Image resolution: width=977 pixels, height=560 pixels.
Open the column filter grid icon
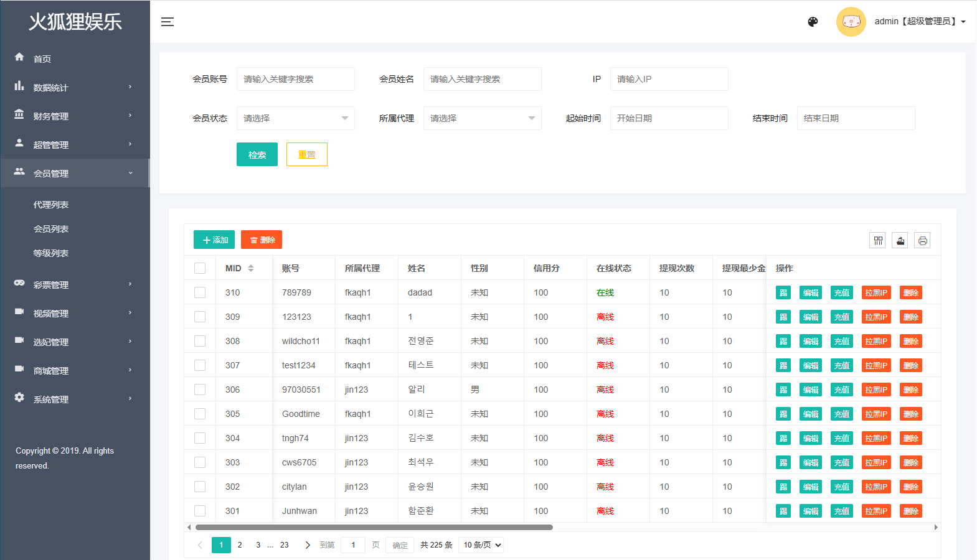click(x=877, y=240)
